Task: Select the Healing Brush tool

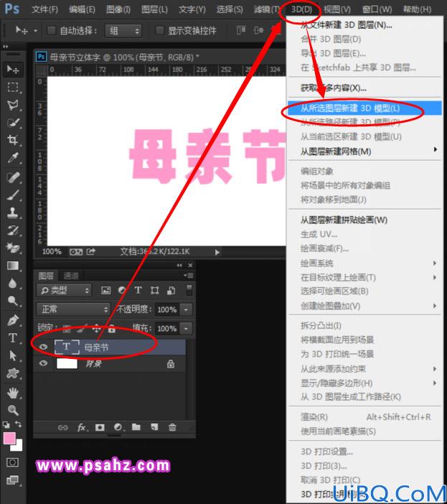Action: 13,177
